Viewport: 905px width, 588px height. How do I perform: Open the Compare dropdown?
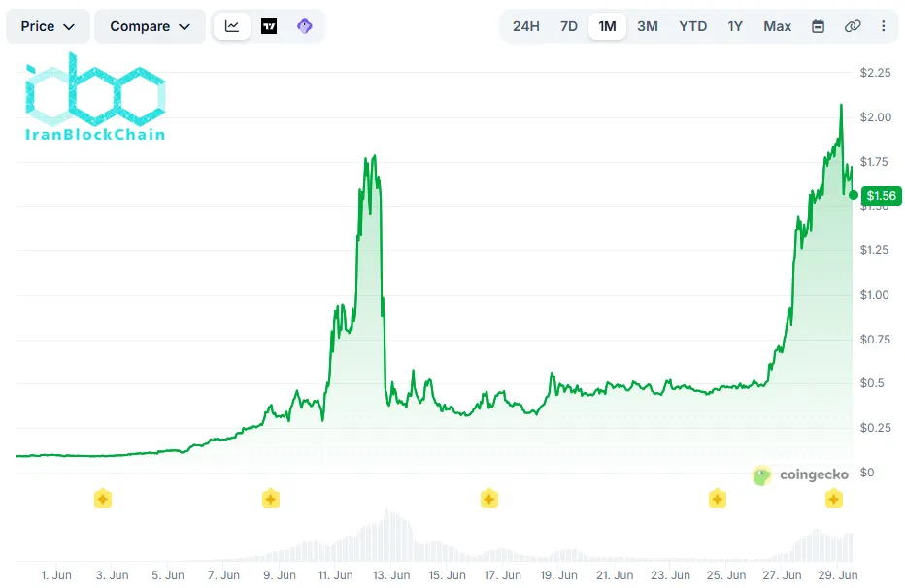(x=151, y=26)
